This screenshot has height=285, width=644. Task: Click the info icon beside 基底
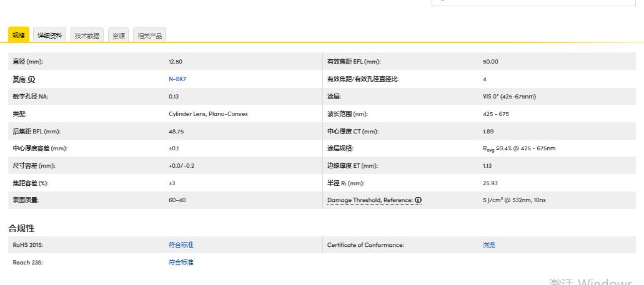[32, 79]
